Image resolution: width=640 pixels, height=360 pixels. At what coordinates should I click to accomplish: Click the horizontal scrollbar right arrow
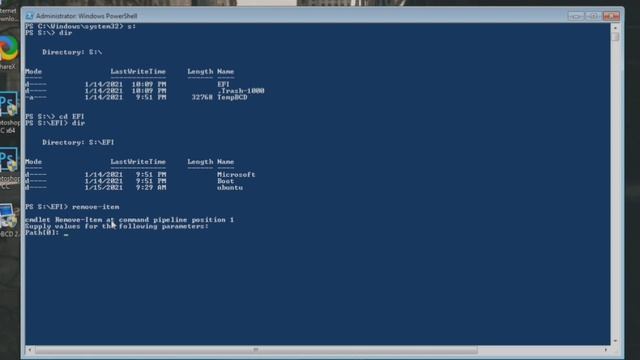(606, 350)
